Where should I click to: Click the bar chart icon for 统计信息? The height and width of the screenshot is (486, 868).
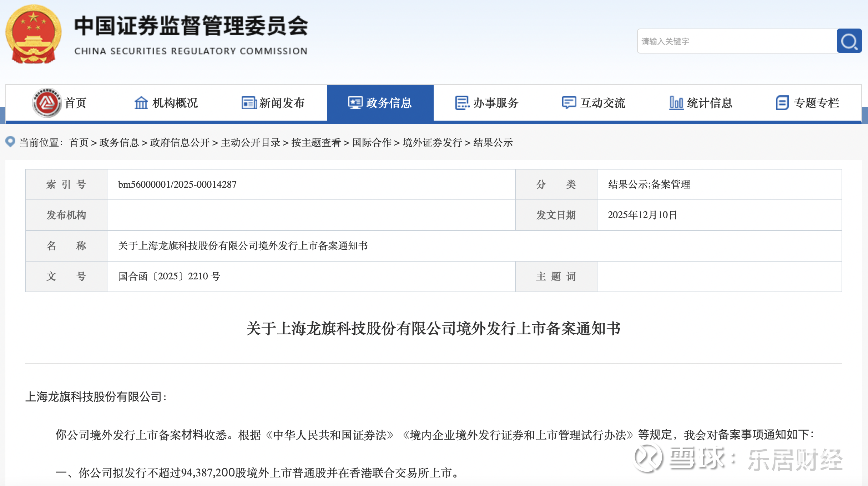point(676,103)
